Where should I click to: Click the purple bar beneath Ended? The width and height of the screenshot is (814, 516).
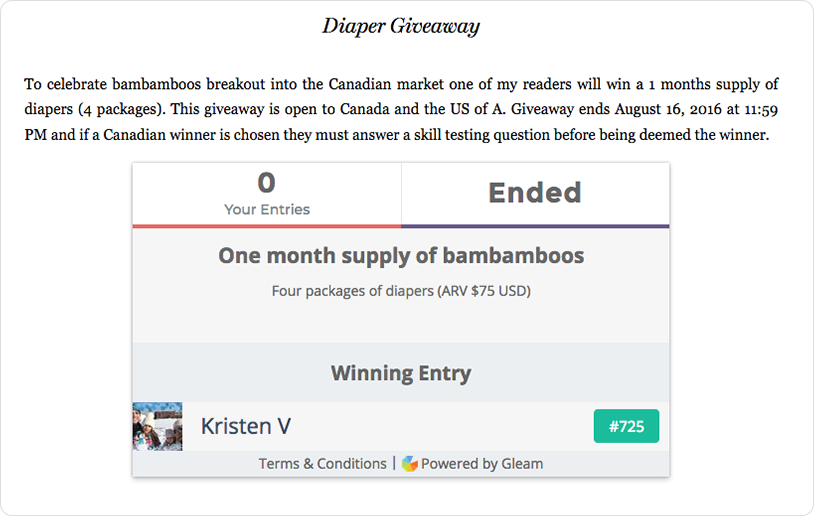(535, 226)
